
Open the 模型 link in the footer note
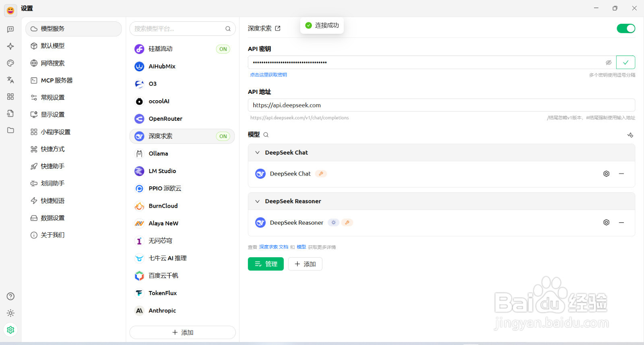301,247
